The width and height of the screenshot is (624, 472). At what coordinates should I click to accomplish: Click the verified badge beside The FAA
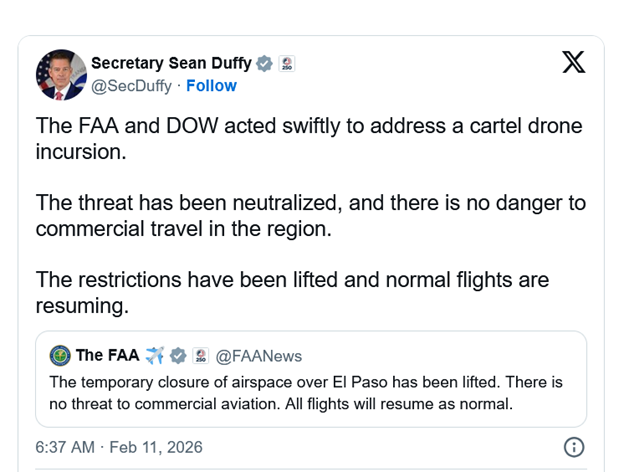pyautogui.click(x=179, y=356)
